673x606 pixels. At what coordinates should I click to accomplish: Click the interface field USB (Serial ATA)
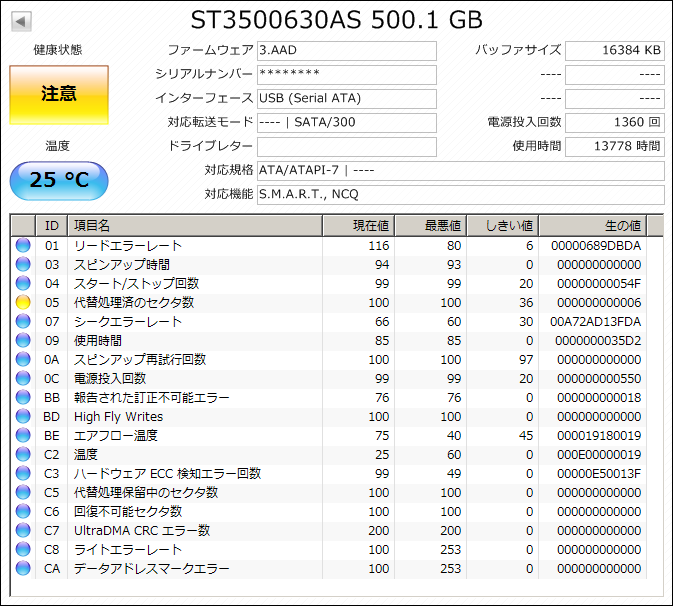tap(347, 99)
